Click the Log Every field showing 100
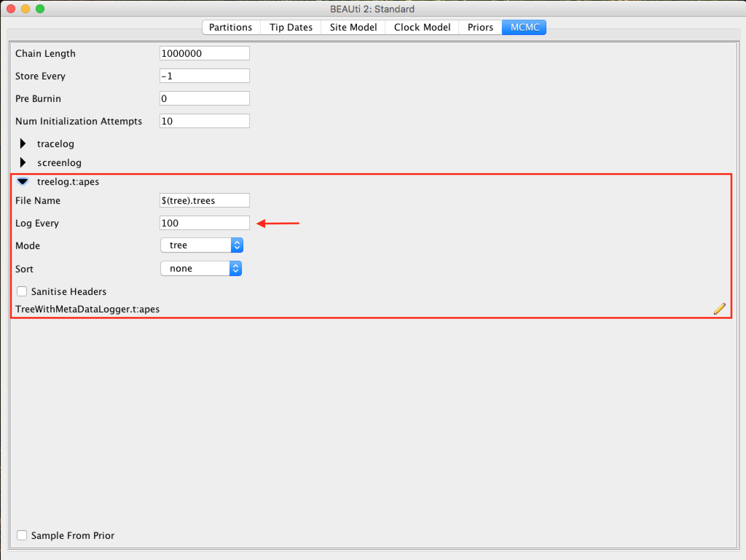Image resolution: width=746 pixels, height=560 pixels. 204,223
